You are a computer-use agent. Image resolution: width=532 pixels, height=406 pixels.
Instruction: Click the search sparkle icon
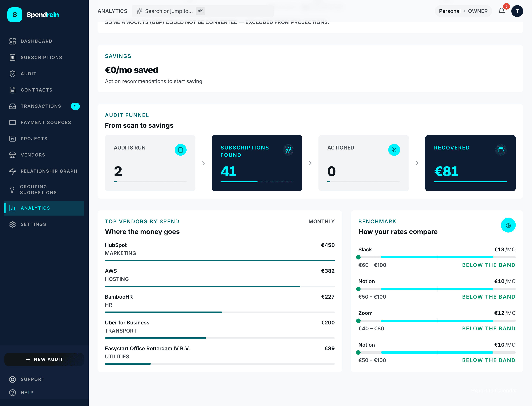tap(139, 11)
